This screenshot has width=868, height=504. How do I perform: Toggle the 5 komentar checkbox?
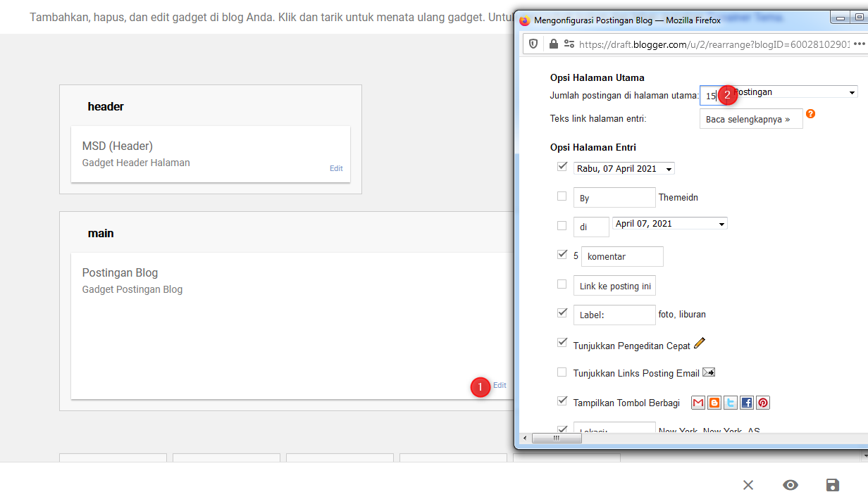562,255
